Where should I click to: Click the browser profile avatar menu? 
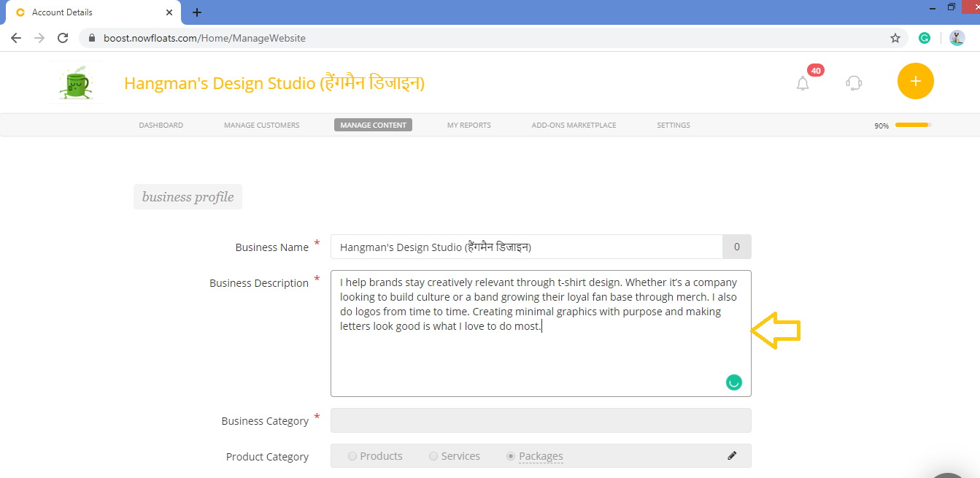click(x=957, y=37)
